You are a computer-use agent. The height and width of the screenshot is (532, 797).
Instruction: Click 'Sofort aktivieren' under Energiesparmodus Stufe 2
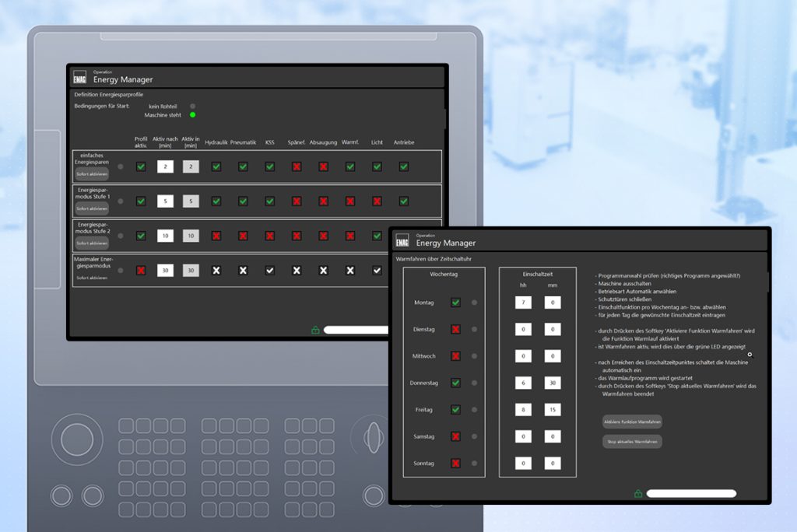92,243
